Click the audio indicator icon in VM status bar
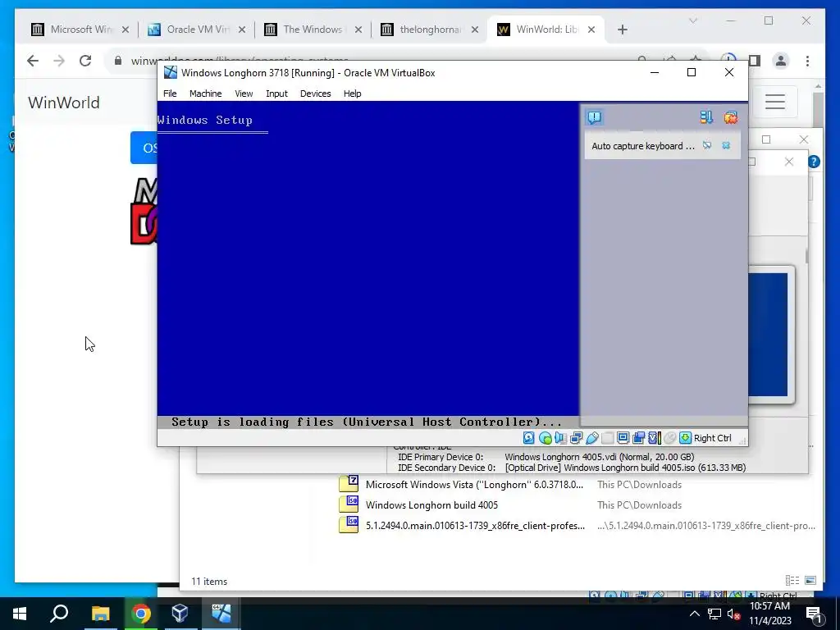Viewport: 840px width, 630px height. [x=560, y=438]
